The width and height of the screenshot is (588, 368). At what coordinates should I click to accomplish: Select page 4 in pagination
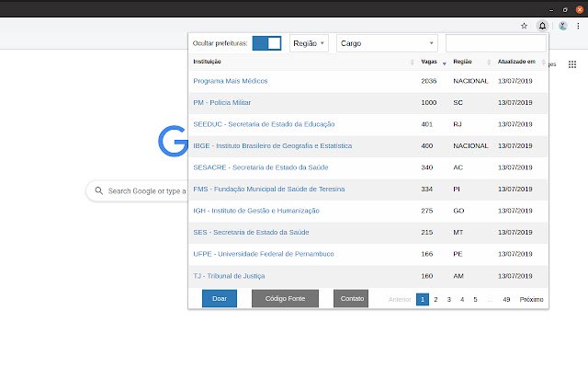pyautogui.click(x=462, y=299)
